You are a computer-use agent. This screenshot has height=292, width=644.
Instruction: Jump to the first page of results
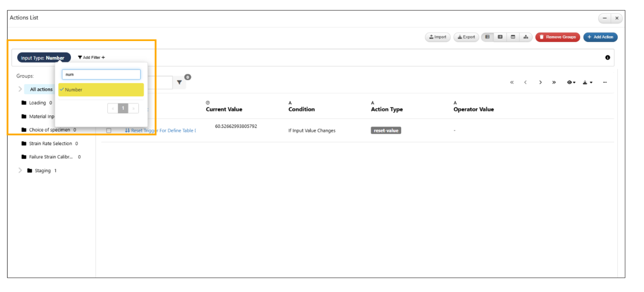click(512, 83)
